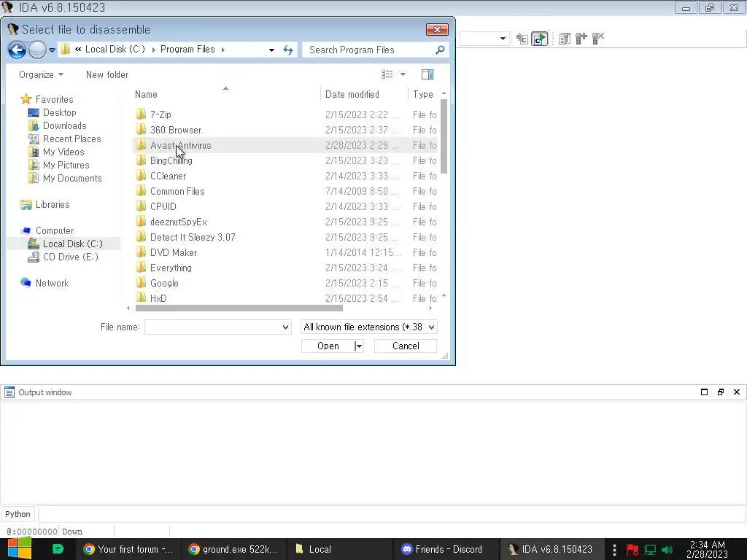Switch to ground.exe Chrome taskbar window

click(233, 550)
